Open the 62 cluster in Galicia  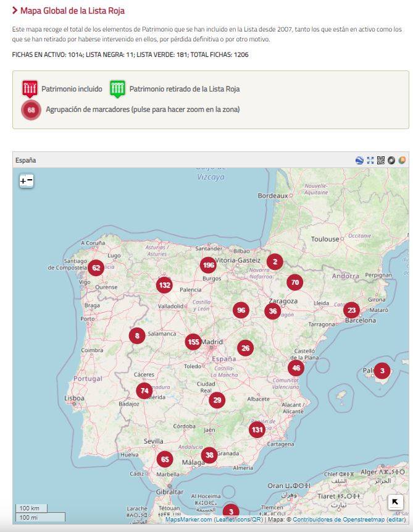tap(95, 268)
